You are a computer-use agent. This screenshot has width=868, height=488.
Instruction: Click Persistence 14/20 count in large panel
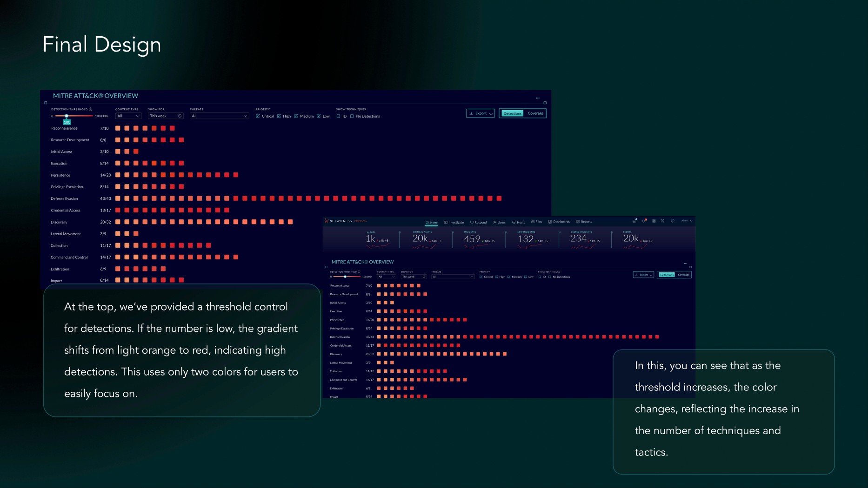[x=106, y=175]
